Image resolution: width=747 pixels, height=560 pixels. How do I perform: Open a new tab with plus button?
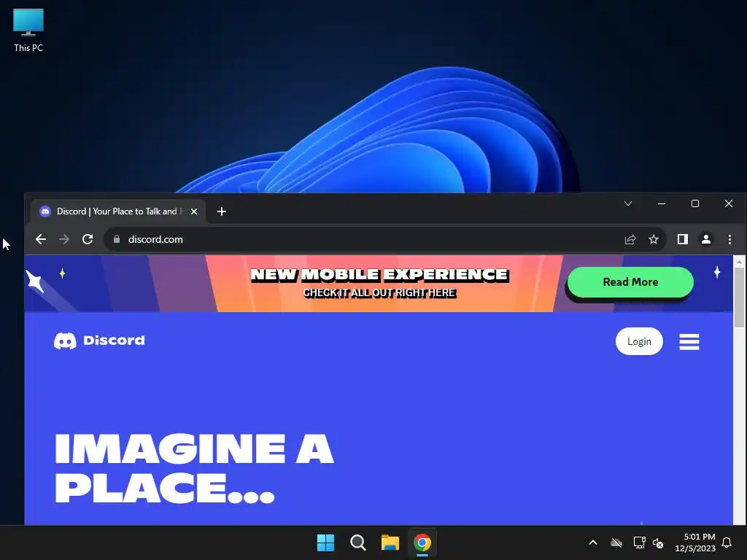tap(222, 211)
